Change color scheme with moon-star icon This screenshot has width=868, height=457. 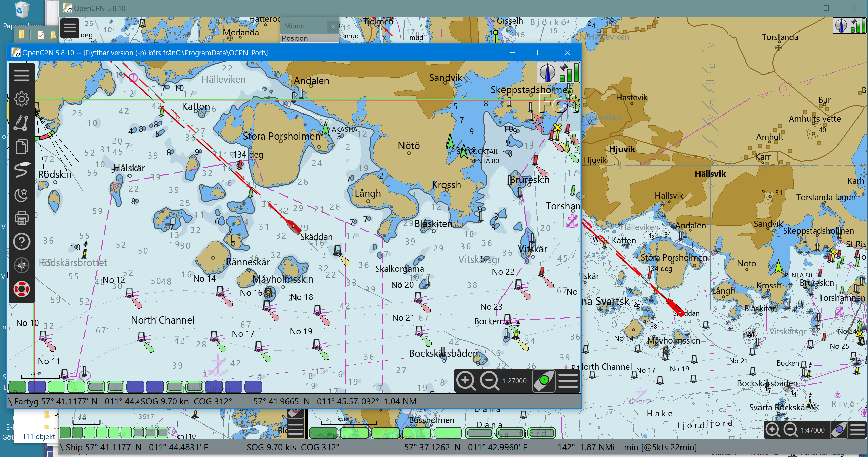pos(21,194)
